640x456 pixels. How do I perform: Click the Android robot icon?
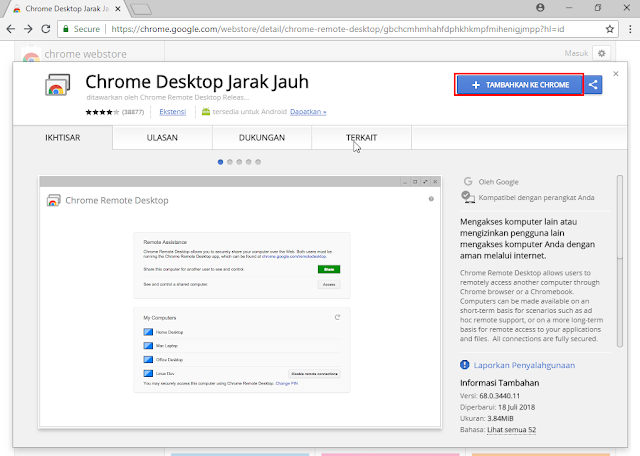206,111
